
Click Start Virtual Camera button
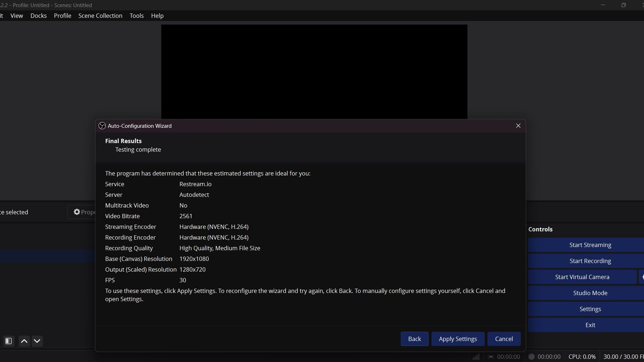tap(582, 277)
